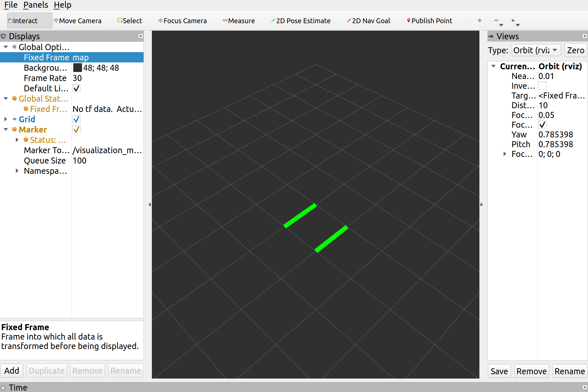
Task: Toggle the Default Light checkbox
Action: [x=77, y=88]
